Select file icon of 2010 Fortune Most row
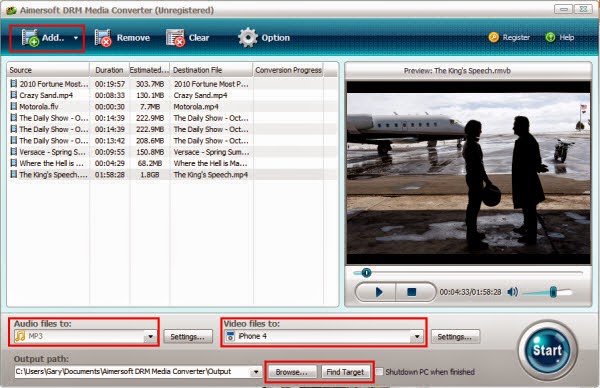 pos(14,83)
